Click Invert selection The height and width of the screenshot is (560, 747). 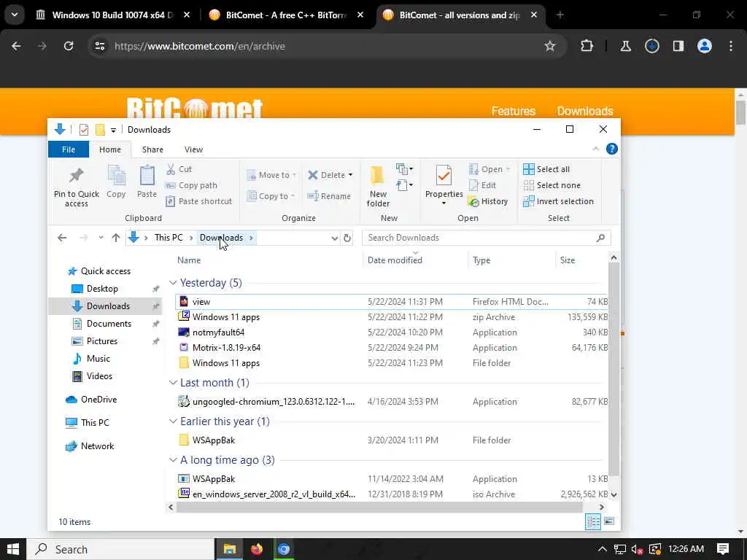558,201
